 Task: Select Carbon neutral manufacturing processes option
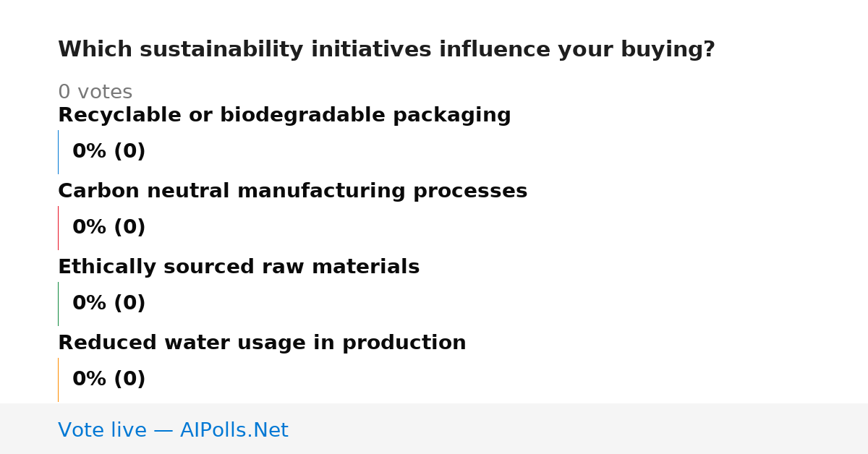point(292,192)
